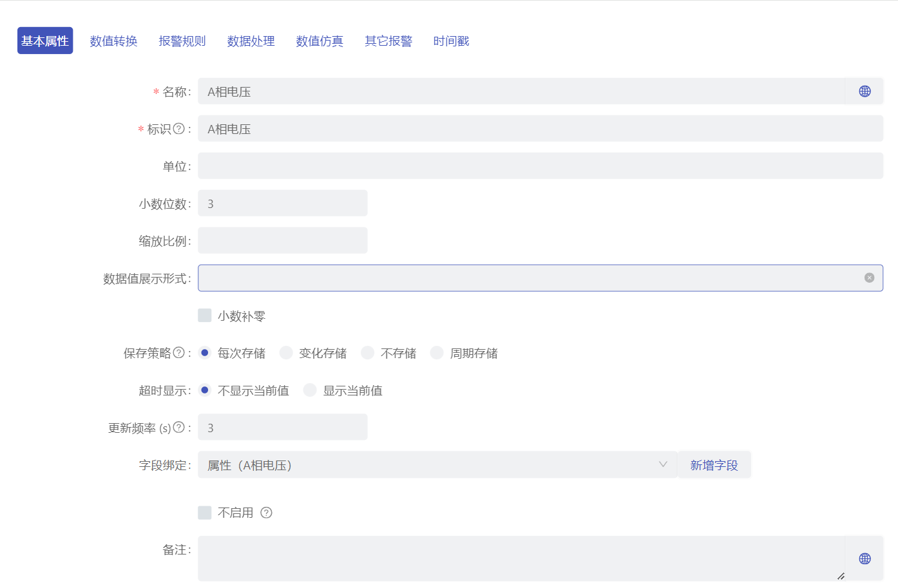Viewport: 898px width, 588px height.
Task: Select the 变化存储 radio option
Action: [x=286, y=352]
